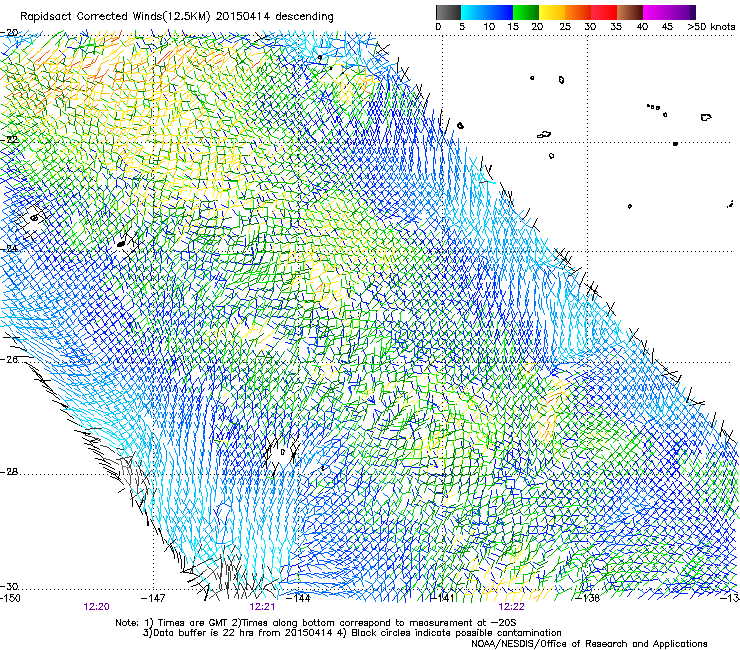Screen dimensions: 740x650
Task: Click the '-144' longitude axis label
Action: [x=299, y=598]
